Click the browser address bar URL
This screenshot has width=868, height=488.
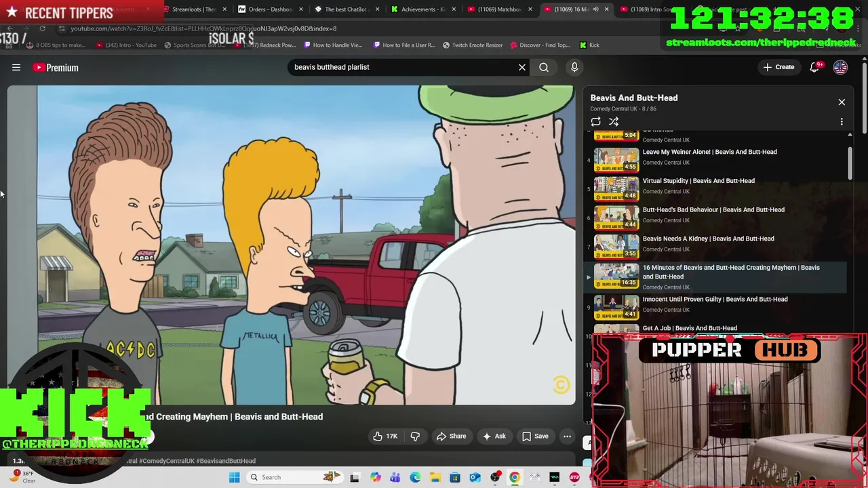coord(203,28)
